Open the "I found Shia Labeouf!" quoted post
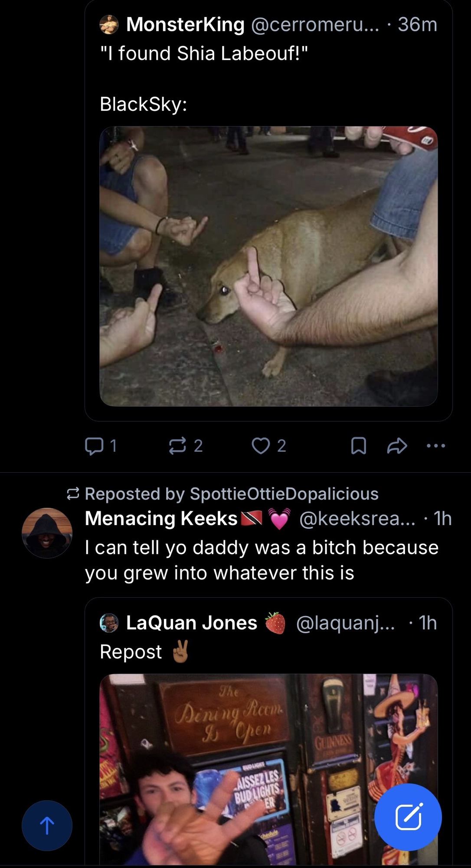The height and width of the screenshot is (868, 471). tap(204, 54)
